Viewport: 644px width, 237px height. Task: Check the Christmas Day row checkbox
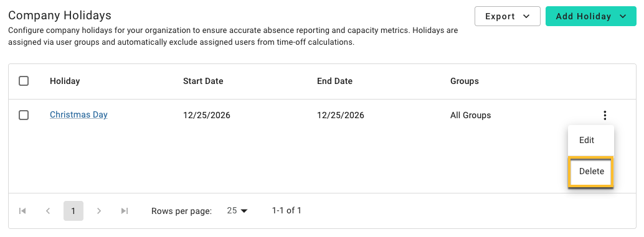coord(24,115)
